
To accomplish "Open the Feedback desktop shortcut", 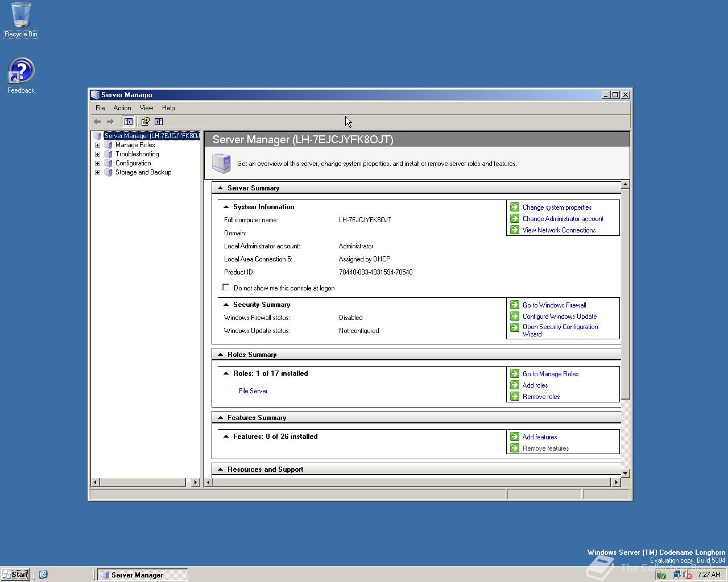I will (21, 76).
